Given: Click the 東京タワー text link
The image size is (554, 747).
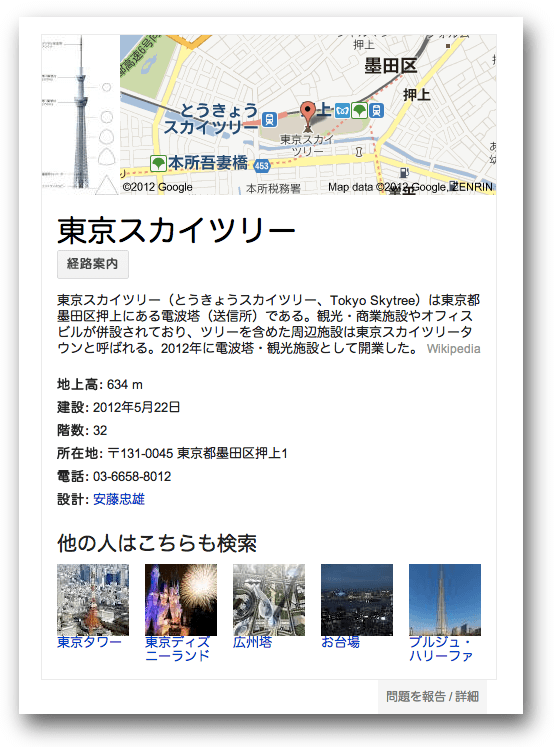Looking at the screenshot, I should pyautogui.click(x=90, y=642).
